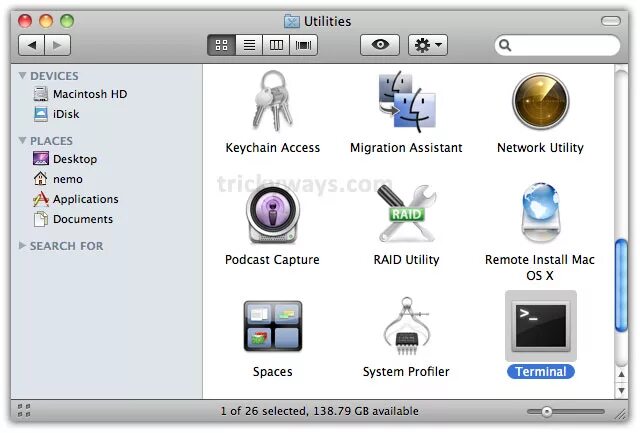Viewport: 640px width, 433px height.
Task: Click the Network Utility label
Action: tap(540, 147)
